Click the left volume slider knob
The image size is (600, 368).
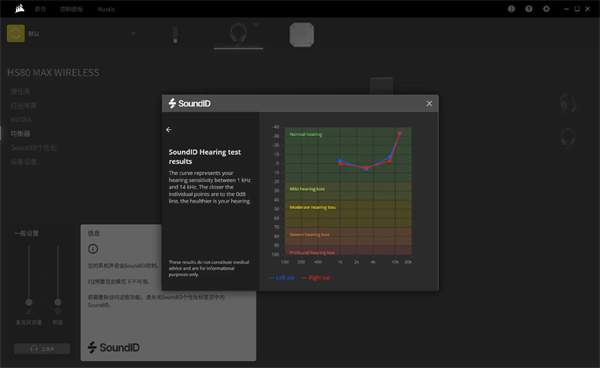29,302
